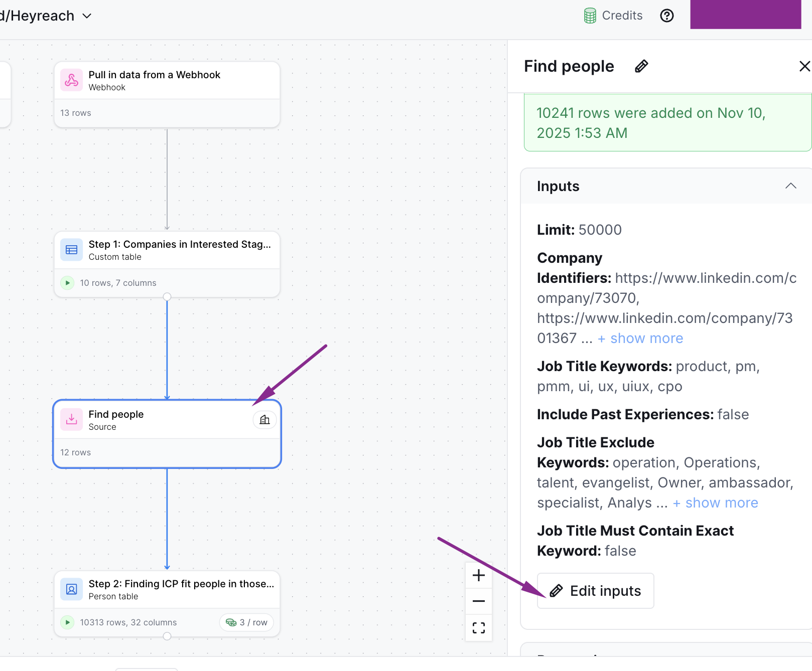
Task: Run Step 1 with its green play button
Action: (67, 282)
